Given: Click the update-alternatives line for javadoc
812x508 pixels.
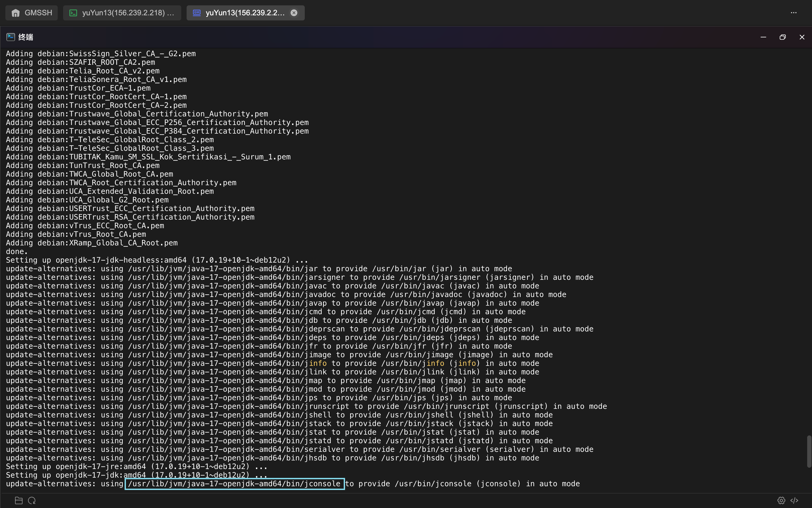Looking at the screenshot, I should 286,295.
